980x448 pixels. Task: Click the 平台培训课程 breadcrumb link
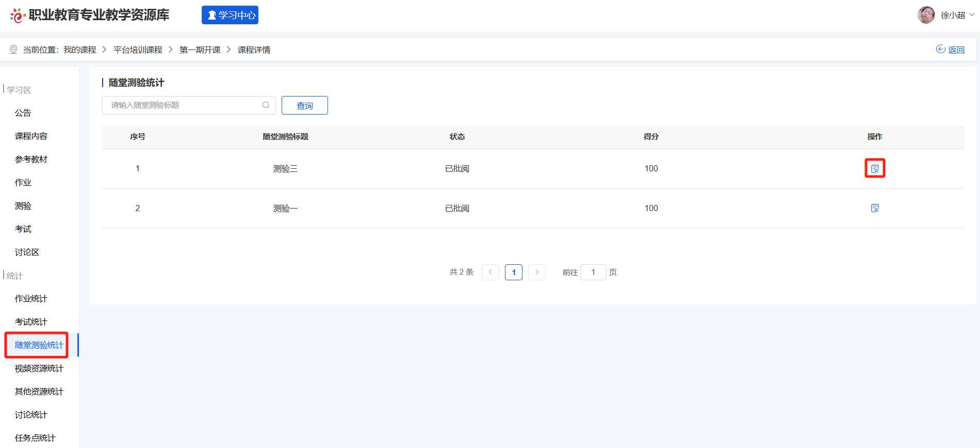(x=138, y=50)
